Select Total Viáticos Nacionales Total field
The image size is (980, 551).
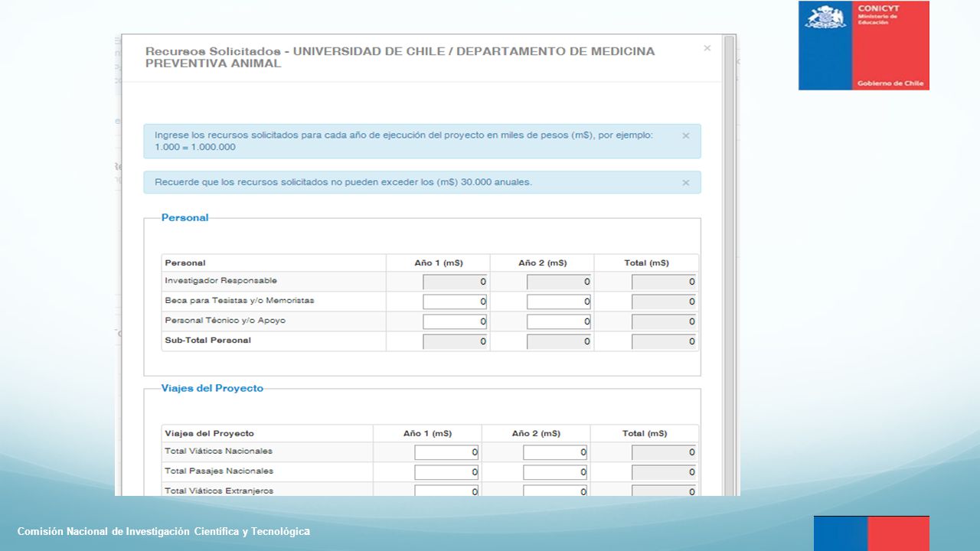point(664,452)
